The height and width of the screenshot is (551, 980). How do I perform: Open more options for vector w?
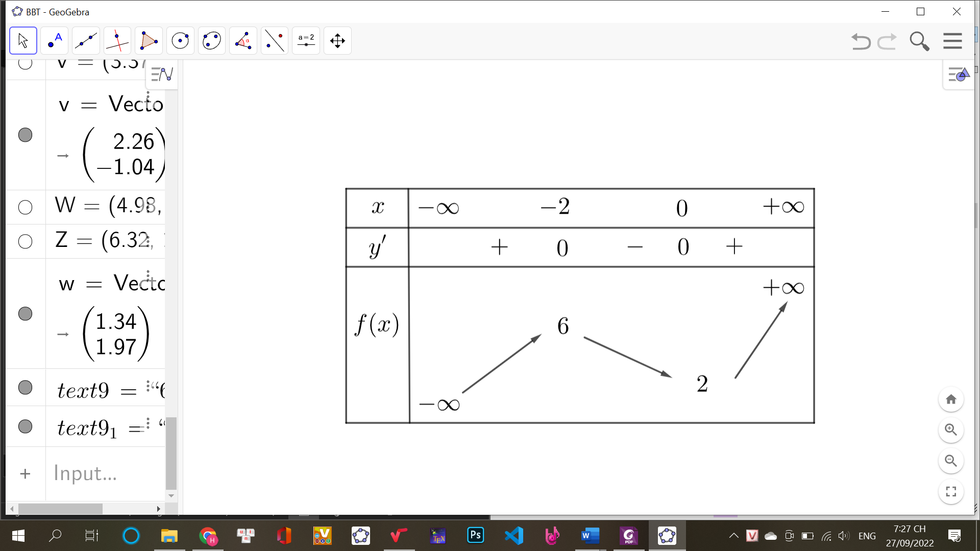tap(148, 275)
